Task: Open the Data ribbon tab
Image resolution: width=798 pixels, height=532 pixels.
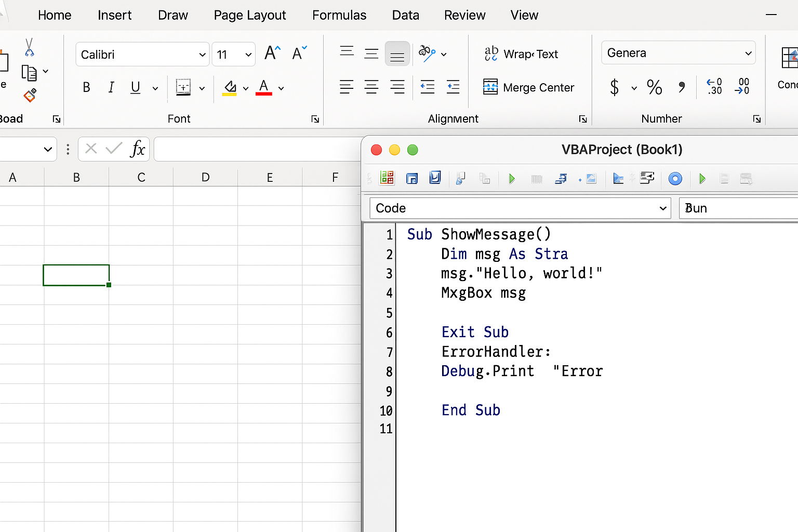Action: click(406, 15)
